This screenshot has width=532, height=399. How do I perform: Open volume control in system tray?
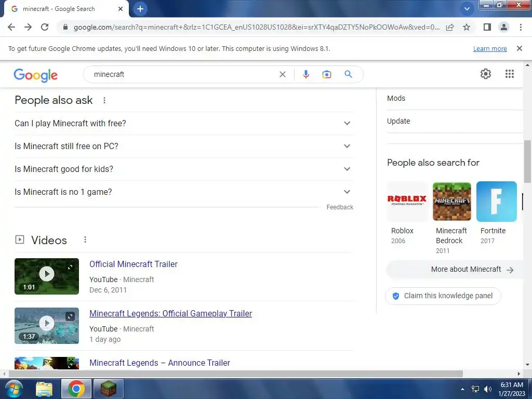coord(488,389)
